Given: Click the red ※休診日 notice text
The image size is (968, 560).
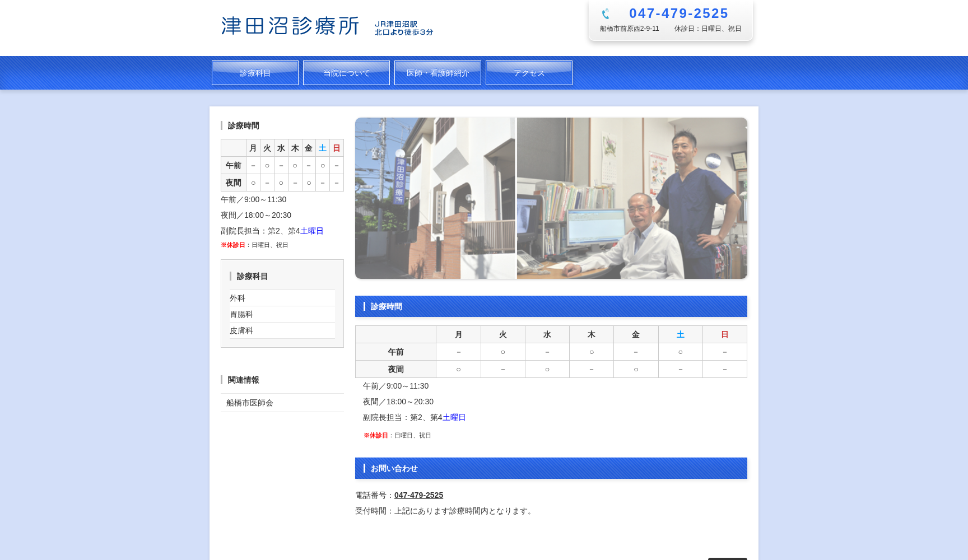Looking at the screenshot, I should click(376, 435).
